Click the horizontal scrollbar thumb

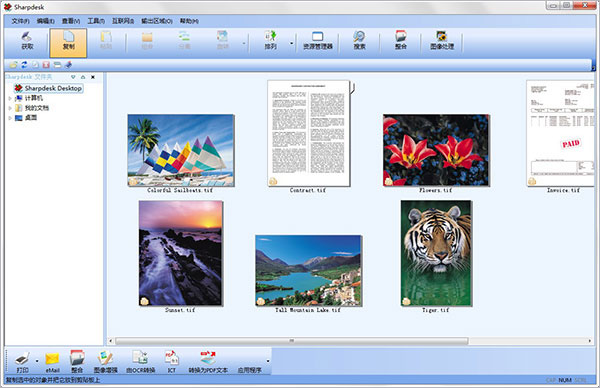[292, 341]
